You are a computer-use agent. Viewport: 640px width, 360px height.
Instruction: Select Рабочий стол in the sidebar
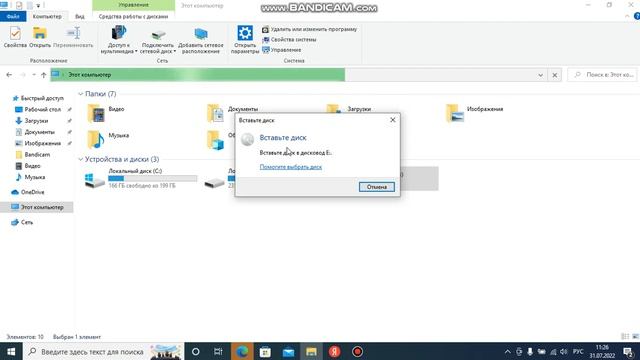[39, 109]
